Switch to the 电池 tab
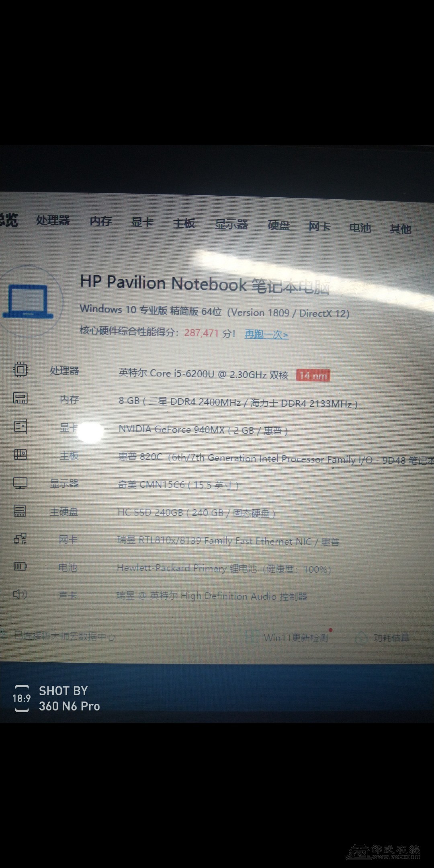 pos(360,228)
